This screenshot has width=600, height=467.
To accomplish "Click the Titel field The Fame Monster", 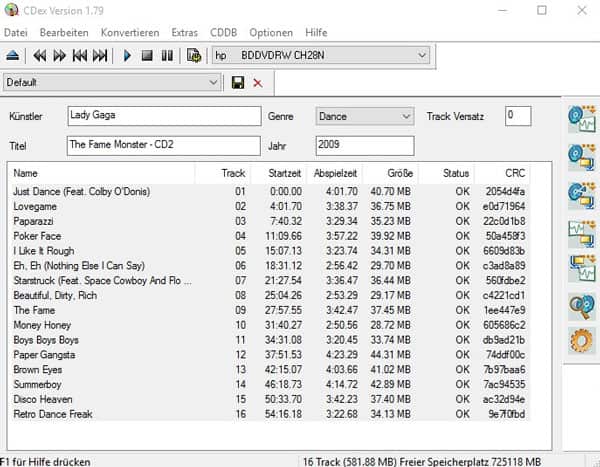I will pos(164,146).
